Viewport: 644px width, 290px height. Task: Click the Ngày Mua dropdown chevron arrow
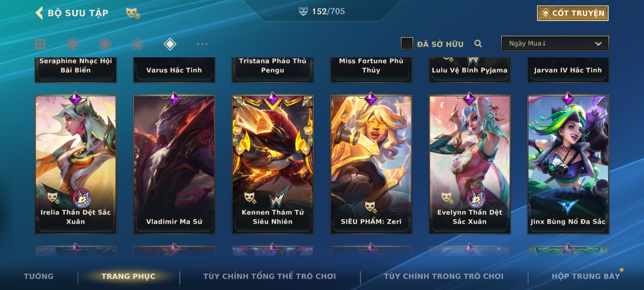(x=598, y=44)
